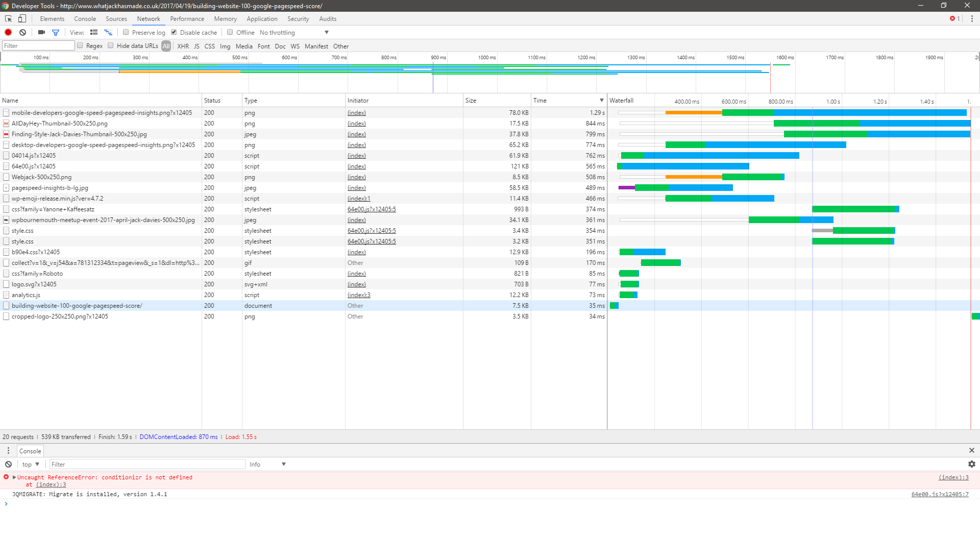The height and width of the screenshot is (536, 980).
Task: Filter requests by Font type
Action: click(264, 46)
